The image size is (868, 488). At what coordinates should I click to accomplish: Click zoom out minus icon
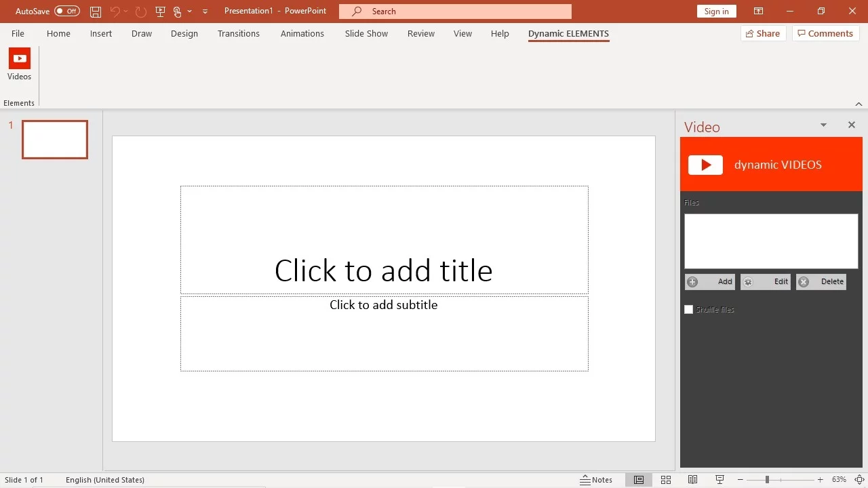[x=740, y=480]
